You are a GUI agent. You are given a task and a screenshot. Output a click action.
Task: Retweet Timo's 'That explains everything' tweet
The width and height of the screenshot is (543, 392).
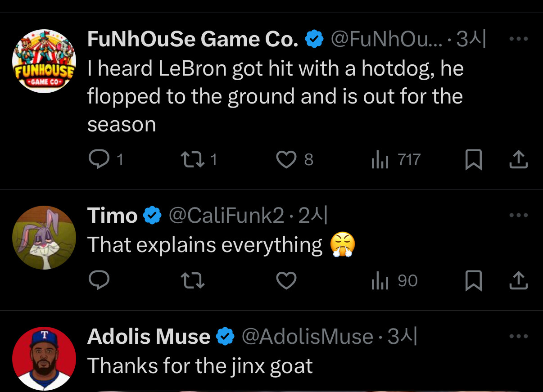coord(192,281)
